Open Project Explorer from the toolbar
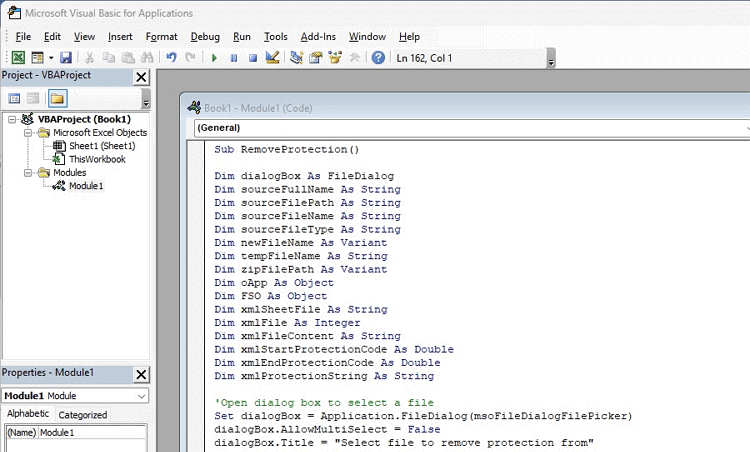The width and height of the screenshot is (750, 452). [x=297, y=58]
